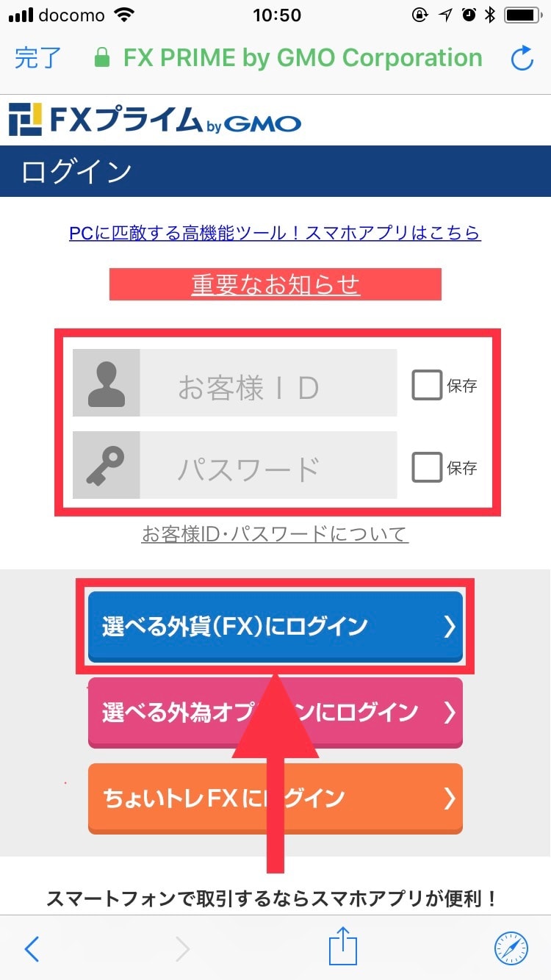Viewport: 551px width, 980px height.
Task: Tap the user silhouette icon
Action: (x=107, y=383)
